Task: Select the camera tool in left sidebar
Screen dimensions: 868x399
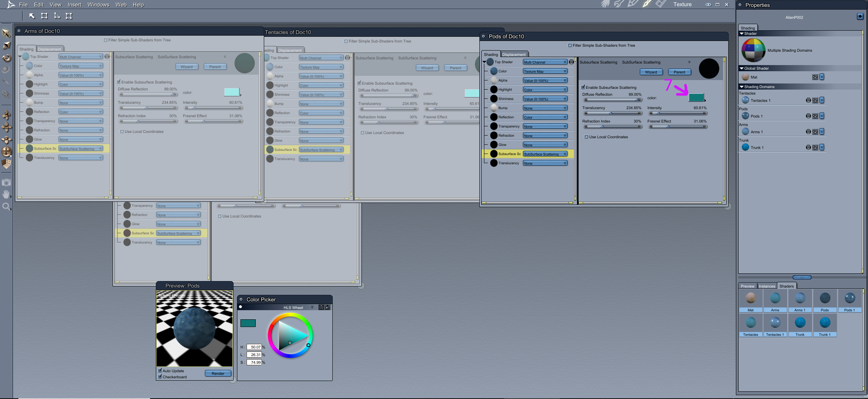Action: (x=6, y=182)
